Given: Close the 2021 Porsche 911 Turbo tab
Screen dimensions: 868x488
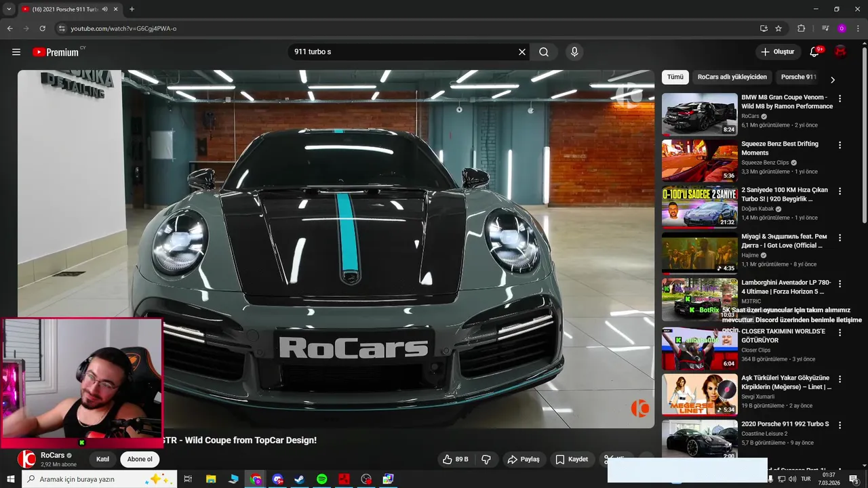Looking at the screenshot, I should [115, 9].
